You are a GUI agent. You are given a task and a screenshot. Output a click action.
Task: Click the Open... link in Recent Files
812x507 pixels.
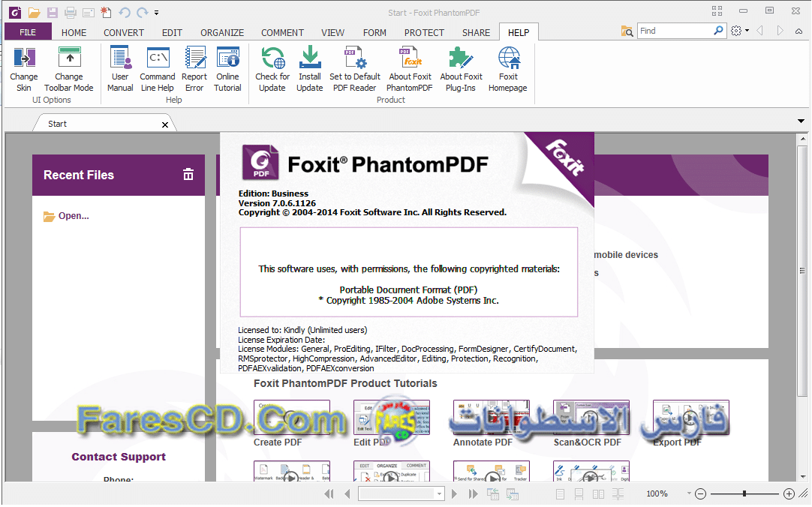tap(74, 216)
